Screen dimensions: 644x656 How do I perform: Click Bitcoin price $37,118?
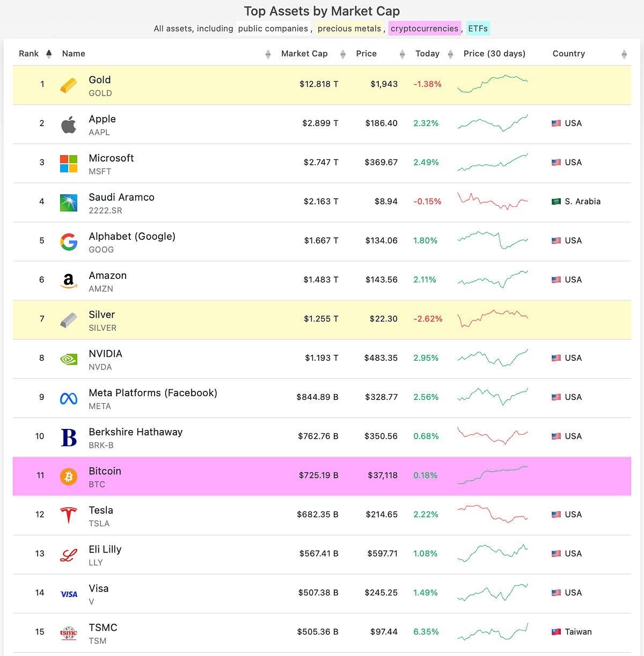[x=383, y=476]
